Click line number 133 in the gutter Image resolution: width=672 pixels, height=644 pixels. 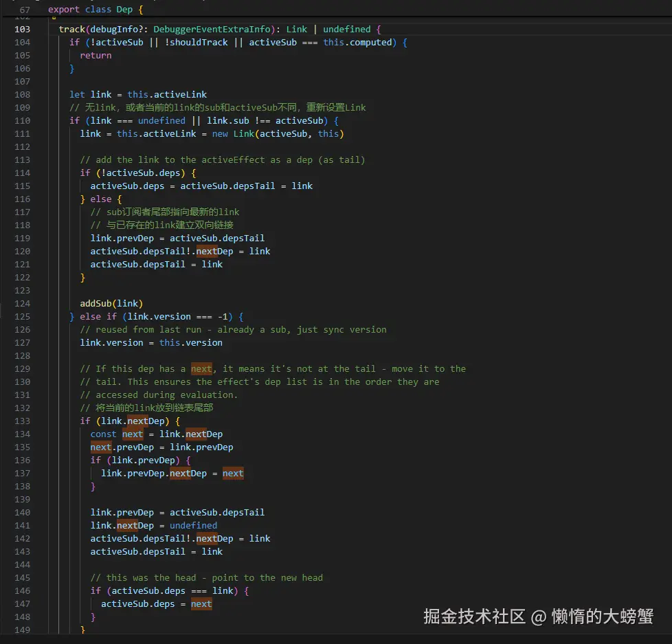(x=22, y=421)
